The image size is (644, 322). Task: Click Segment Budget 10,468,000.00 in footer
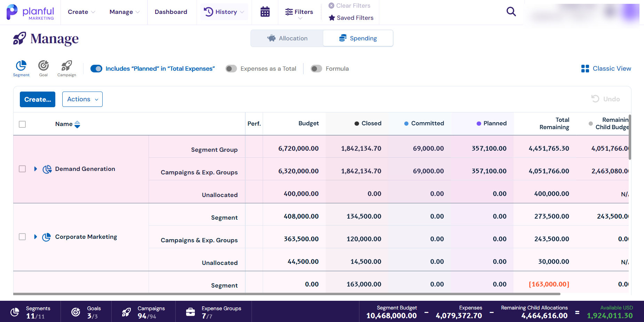pos(391,312)
